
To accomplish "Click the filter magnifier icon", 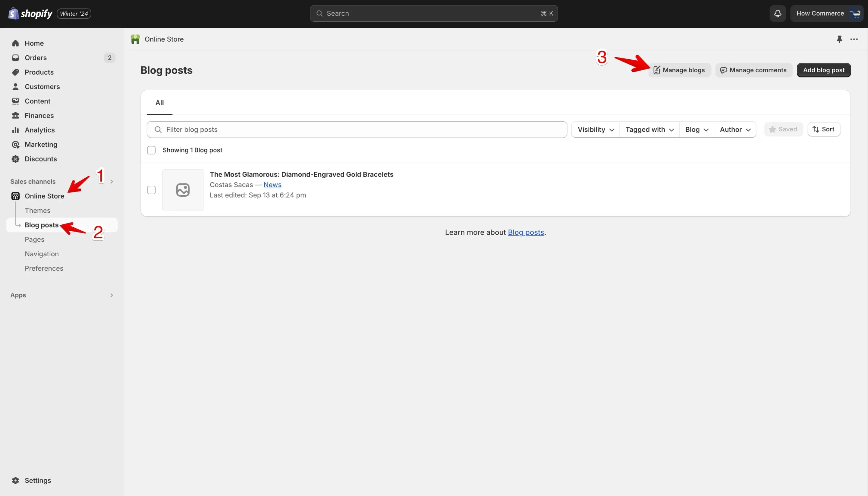I will click(x=158, y=129).
